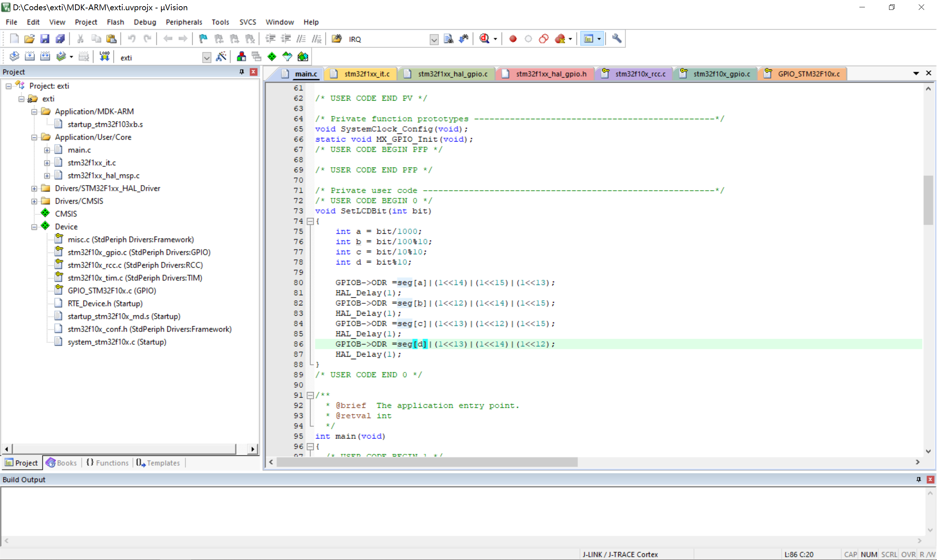The width and height of the screenshot is (937, 560).
Task: Open the exti target dropdown
Action: (206, 57)
